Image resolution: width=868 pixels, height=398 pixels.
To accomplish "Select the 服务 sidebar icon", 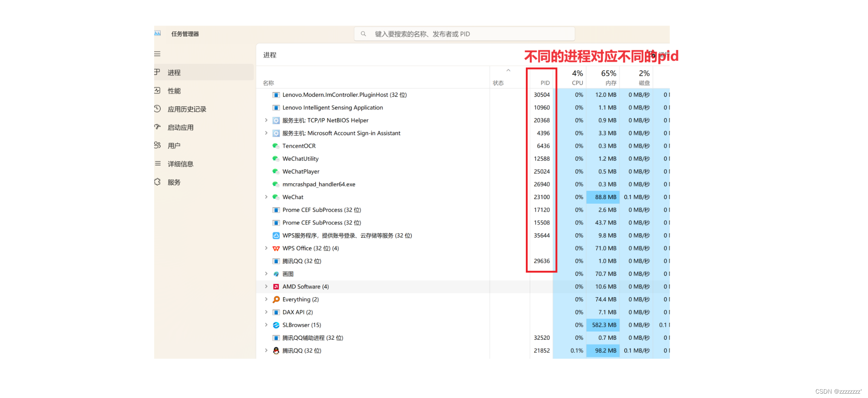I will (157, 182).
